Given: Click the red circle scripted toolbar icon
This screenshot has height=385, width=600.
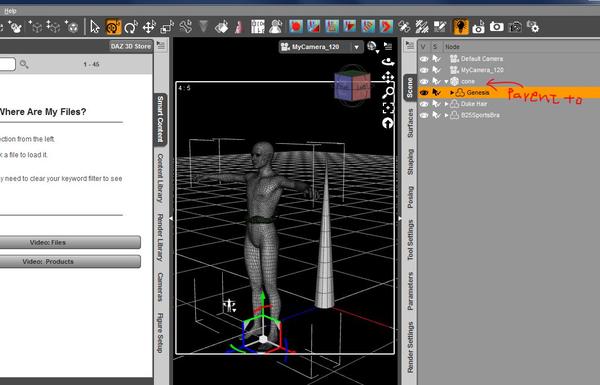Looking at the screenshot, I should (x=295, y=26).
